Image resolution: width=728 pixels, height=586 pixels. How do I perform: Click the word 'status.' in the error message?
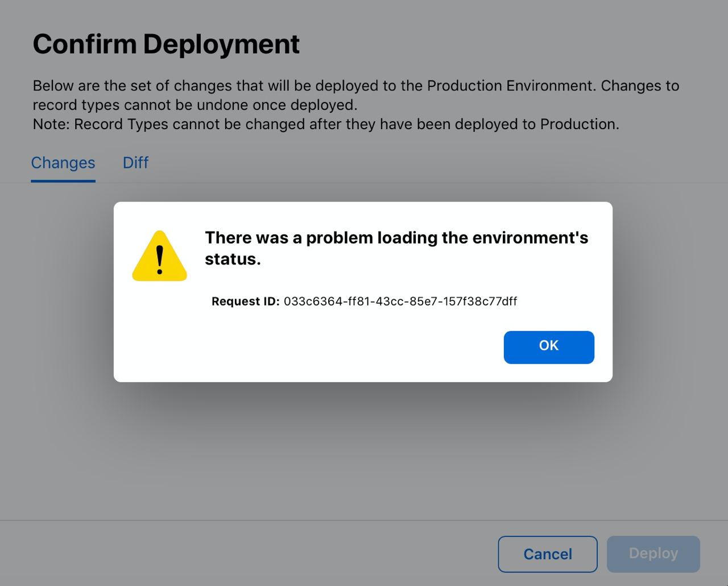click(233, 259)
